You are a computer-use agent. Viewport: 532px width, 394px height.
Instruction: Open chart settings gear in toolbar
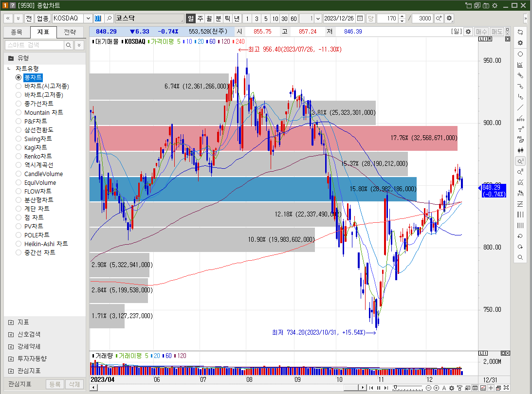coord(449,18)
